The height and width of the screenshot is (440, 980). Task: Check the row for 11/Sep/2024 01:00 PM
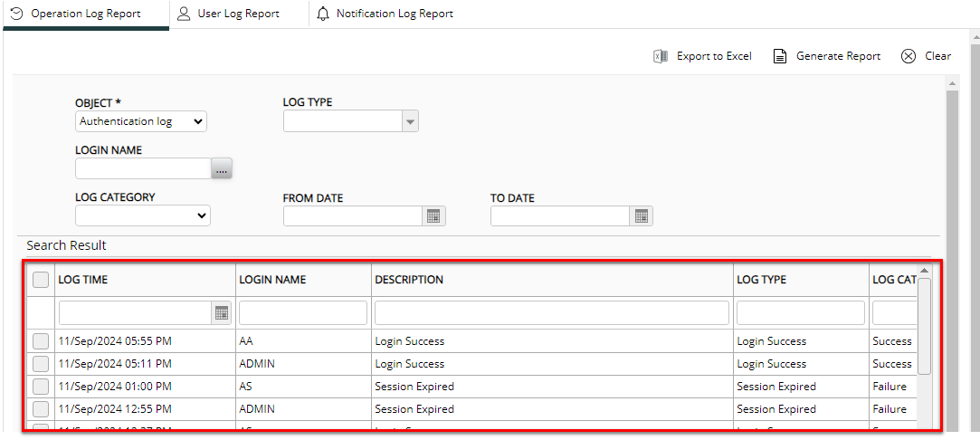pos(41,387)
